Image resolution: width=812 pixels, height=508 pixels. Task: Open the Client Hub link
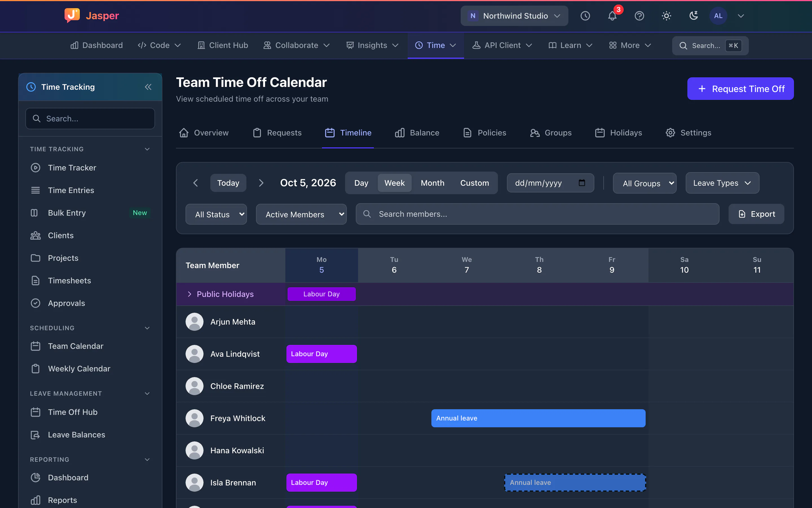coord(222,45)
